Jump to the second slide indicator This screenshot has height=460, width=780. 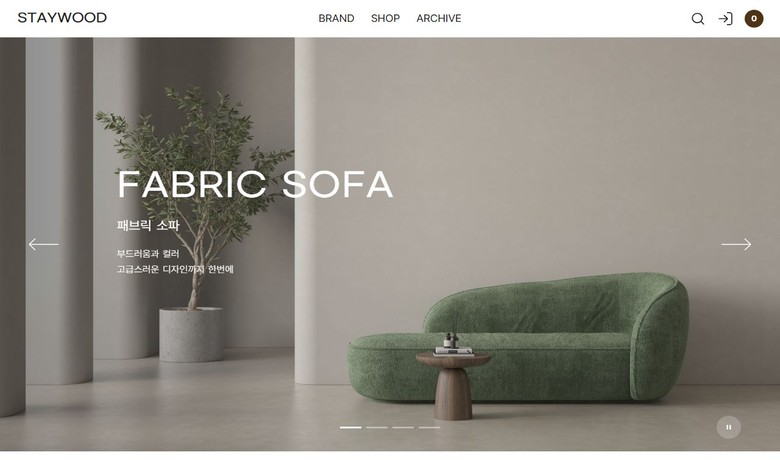tap(377, 427)
